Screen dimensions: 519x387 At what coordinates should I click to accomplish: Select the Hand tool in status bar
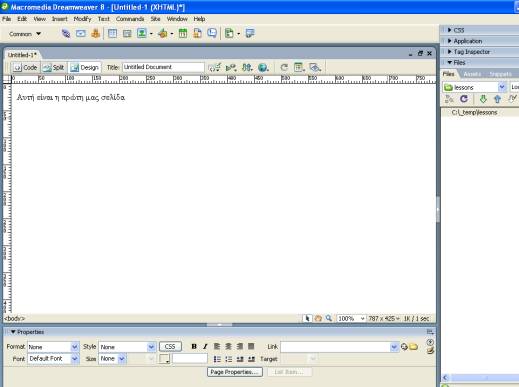[x=318, y=318]
